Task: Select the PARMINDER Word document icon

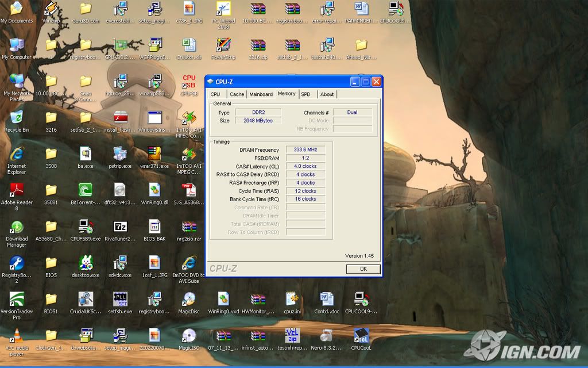Action: point(361,8)
